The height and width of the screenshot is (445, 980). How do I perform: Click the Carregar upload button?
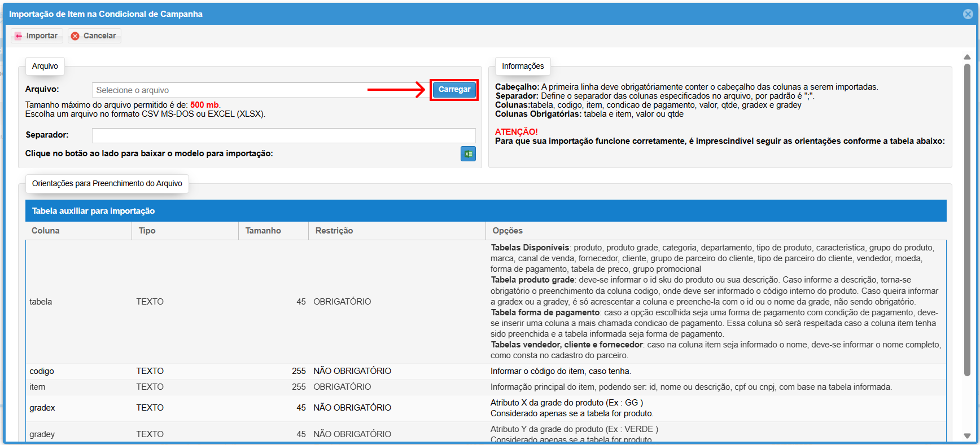click(454, 90)
